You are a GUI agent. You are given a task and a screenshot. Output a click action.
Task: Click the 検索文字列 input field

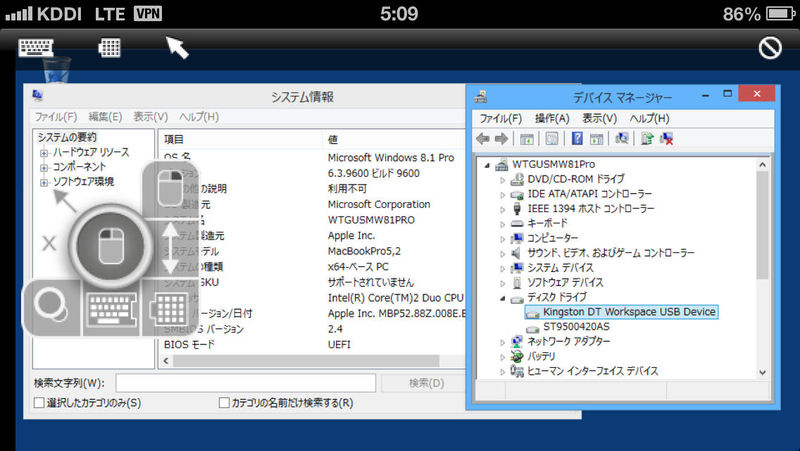point(245,383)
